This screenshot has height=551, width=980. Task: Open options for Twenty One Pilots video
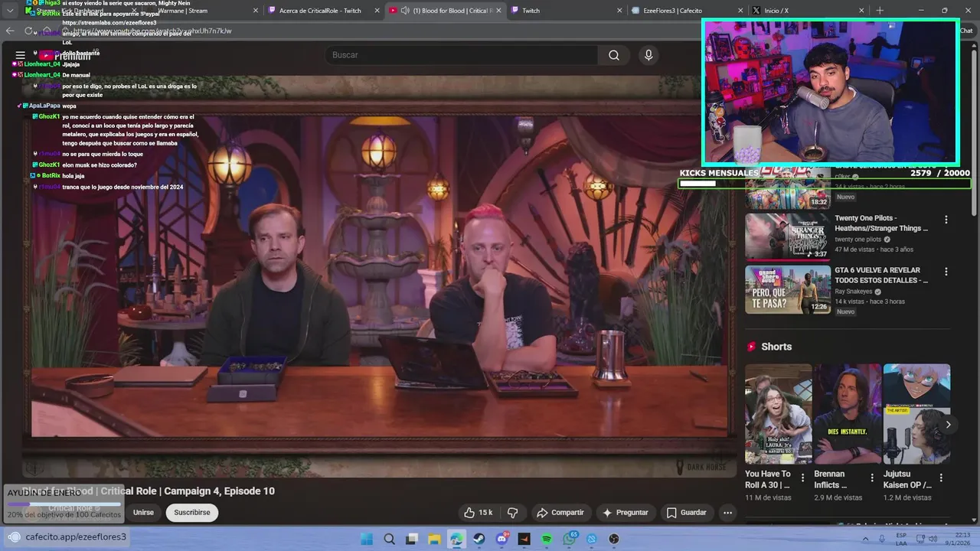(946, 220)
